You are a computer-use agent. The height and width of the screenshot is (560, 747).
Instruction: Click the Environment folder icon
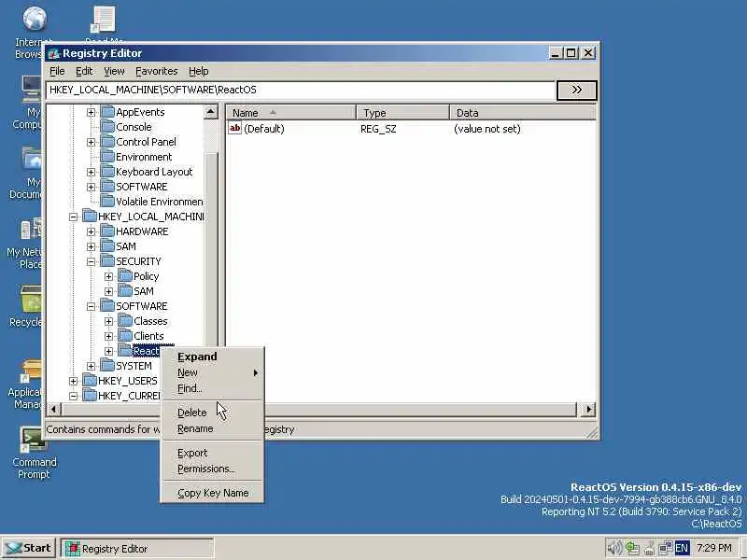tap(107, 157)
